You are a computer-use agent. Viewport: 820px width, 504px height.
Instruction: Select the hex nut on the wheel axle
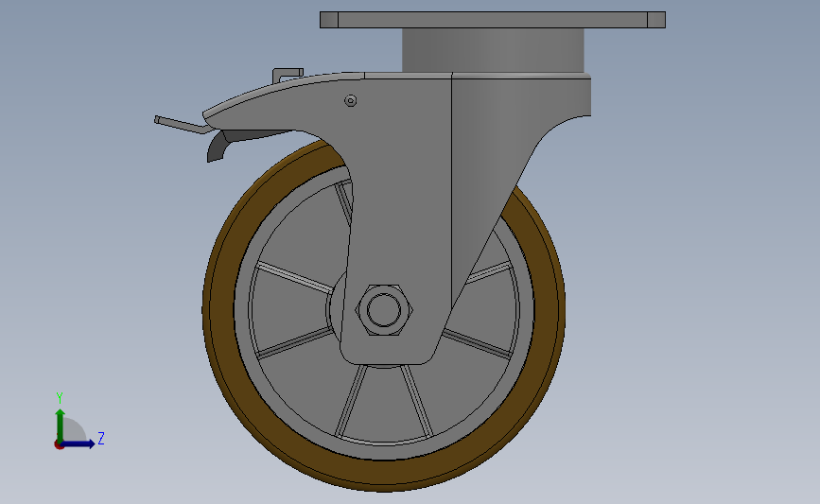pyautogui.click(x=384, y=310)
